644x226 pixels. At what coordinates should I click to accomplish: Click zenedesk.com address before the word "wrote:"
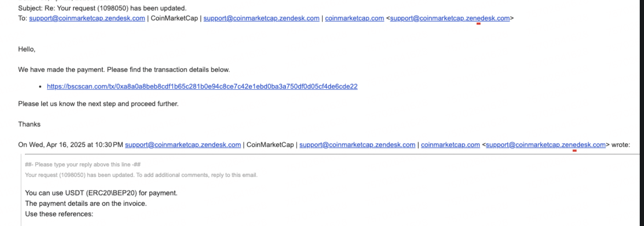546,145
